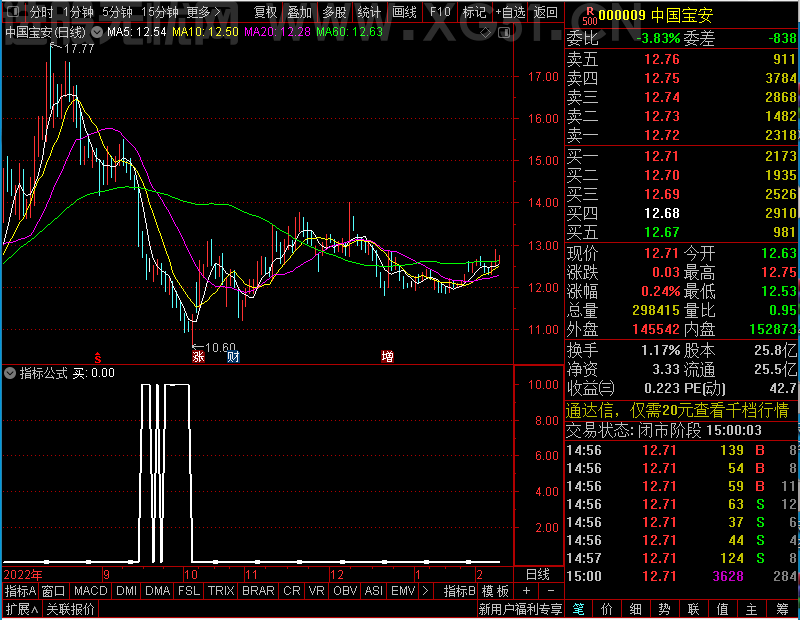
Task: Open 新用户福利专享 promotion link
Action: click(520, 609)
